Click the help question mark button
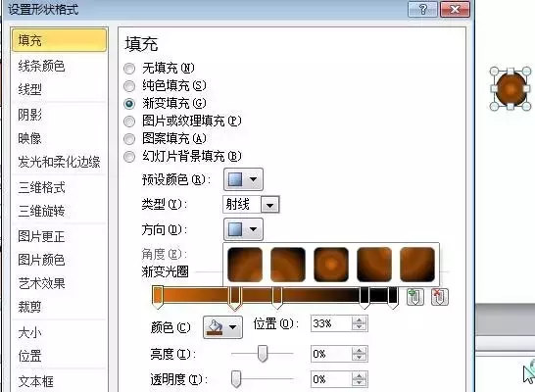The height and width of the screenshot is (392, 535). click(422, 9)
